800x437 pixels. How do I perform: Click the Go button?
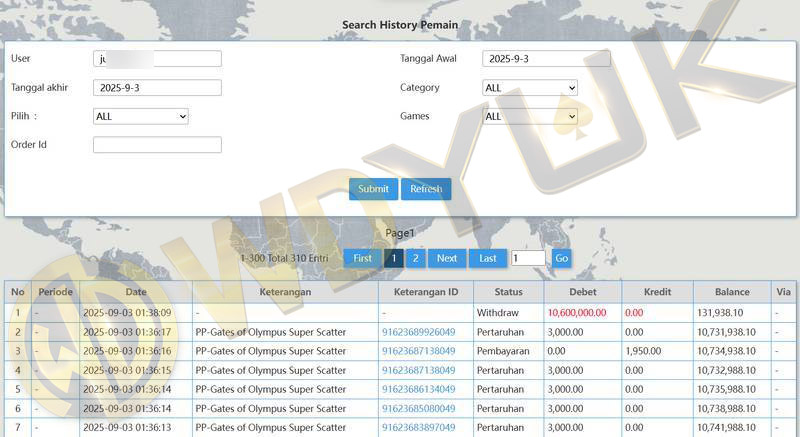[x=561, y=258]
